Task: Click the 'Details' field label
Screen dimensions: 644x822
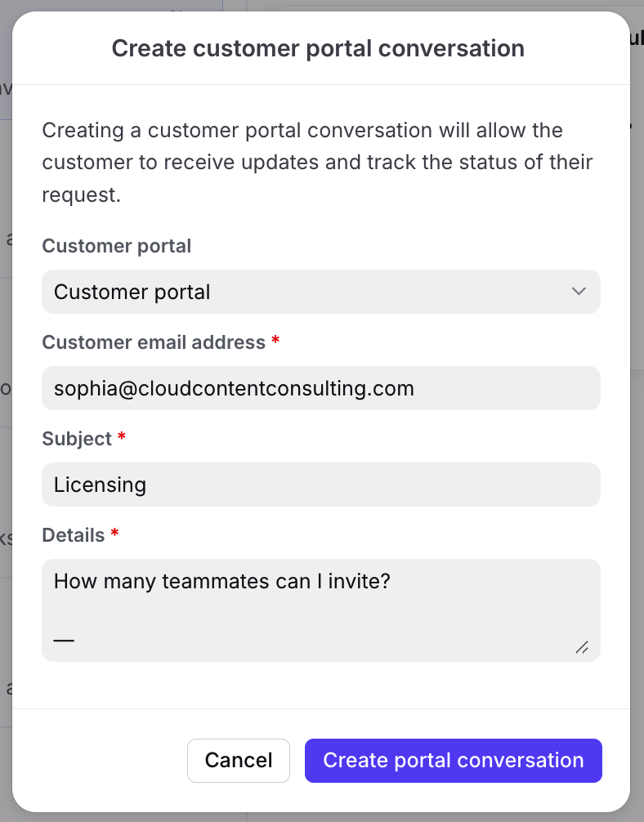Action: (x=74, y=535)
